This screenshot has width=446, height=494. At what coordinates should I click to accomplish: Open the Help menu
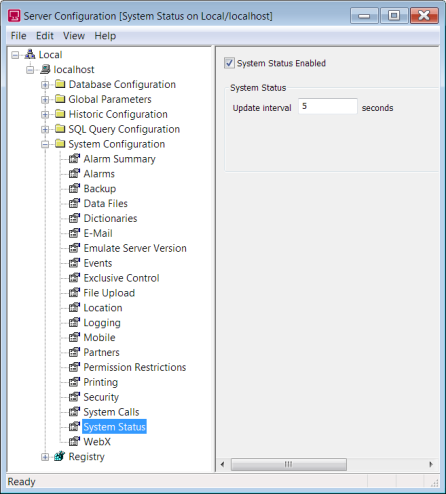point(105,36)
